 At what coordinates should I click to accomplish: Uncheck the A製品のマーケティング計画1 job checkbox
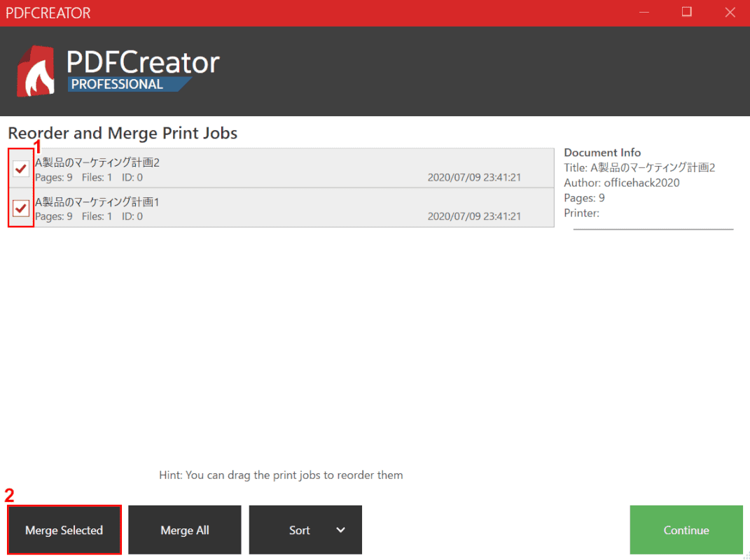point(20,208)
